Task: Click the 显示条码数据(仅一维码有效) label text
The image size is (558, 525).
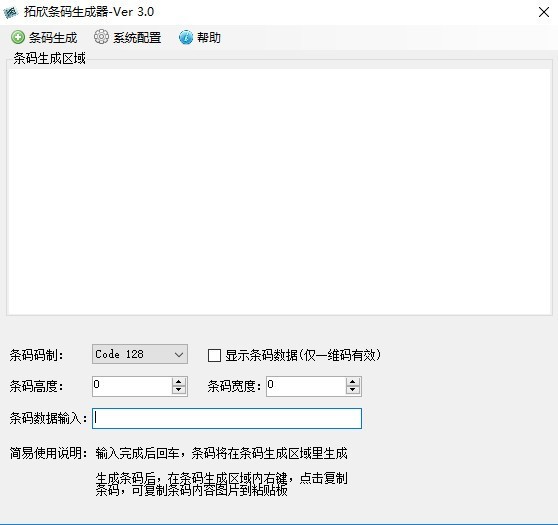Action: 303,355
